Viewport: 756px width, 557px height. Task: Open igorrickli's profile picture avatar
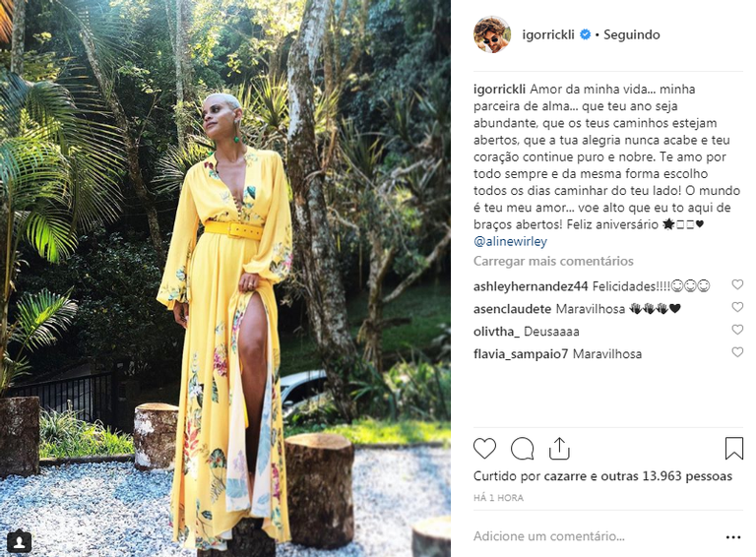pos(492,34)
